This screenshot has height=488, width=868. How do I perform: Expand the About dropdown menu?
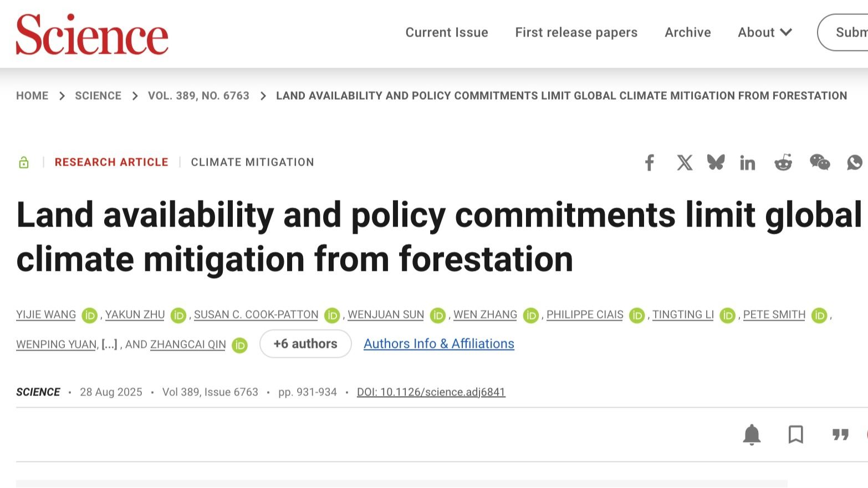click(x=764, y=33)
